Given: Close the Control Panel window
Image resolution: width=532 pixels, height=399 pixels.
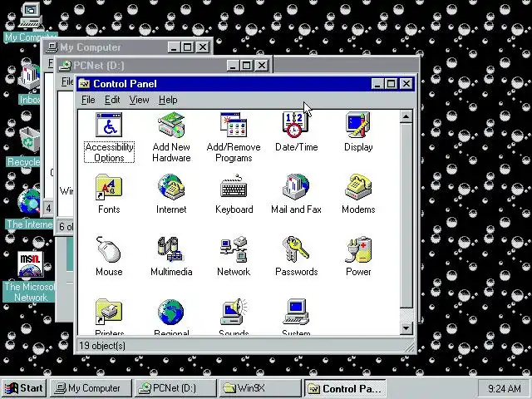Looking at the screenshot, I should (406, 84).
